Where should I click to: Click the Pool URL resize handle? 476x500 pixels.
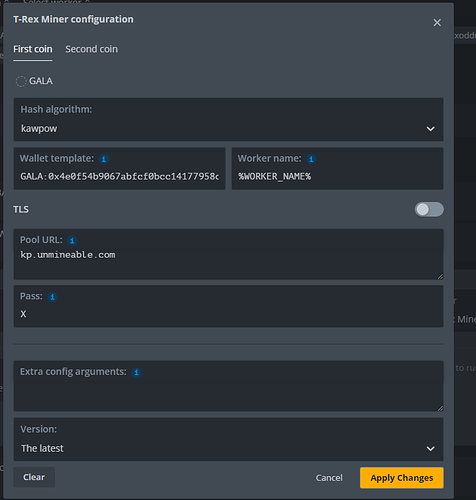(x=440, y=276)
